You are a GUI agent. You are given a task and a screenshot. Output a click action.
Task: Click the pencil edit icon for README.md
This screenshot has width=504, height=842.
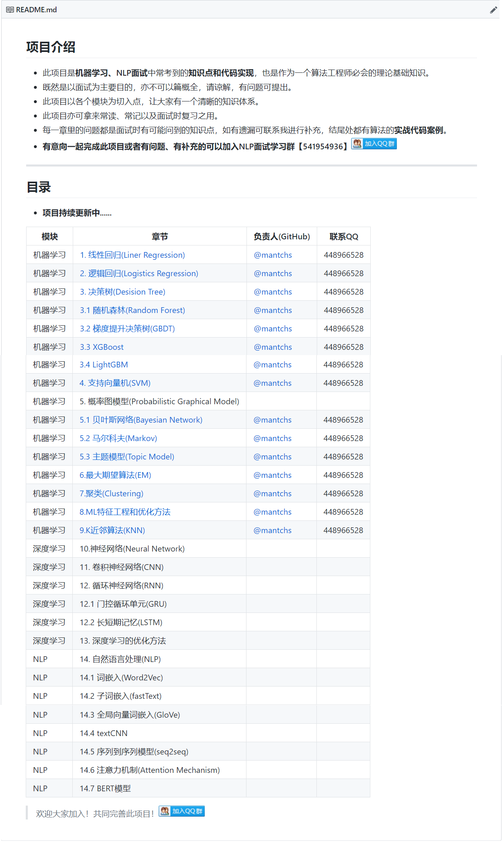(493, 10)
